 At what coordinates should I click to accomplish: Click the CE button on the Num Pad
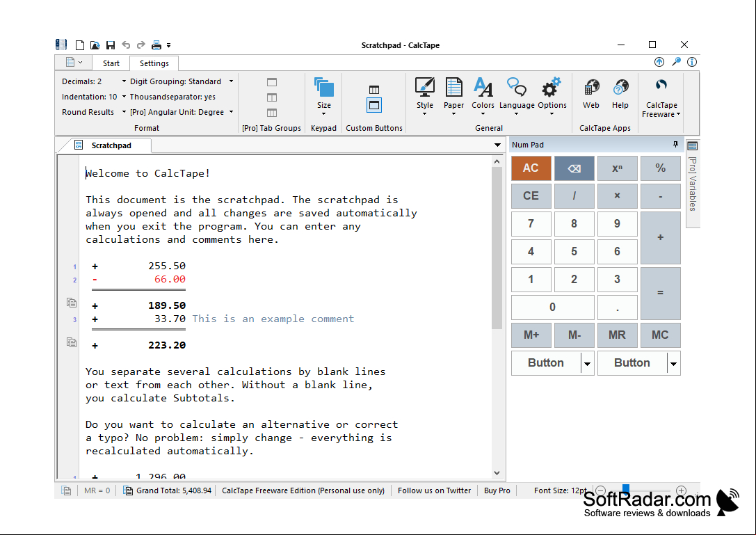(531, 196)
